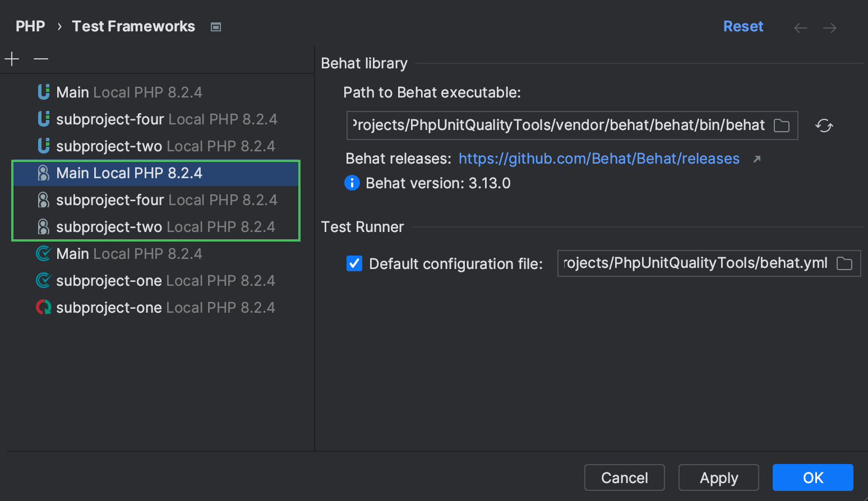Screen dimensions: 868x501
Task: Click the remove test framework minus icon
Action: 40,58
